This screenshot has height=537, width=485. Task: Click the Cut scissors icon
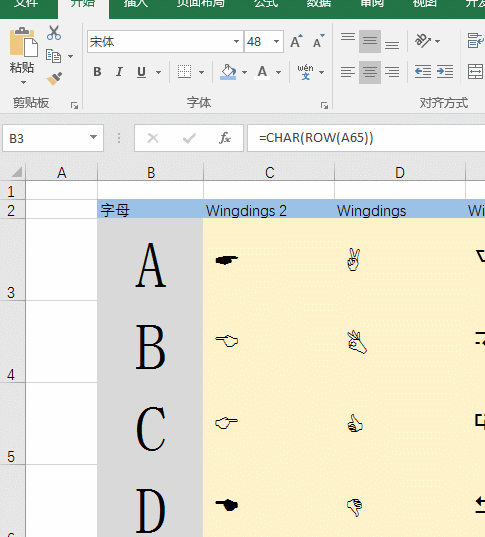coord(54,33)
